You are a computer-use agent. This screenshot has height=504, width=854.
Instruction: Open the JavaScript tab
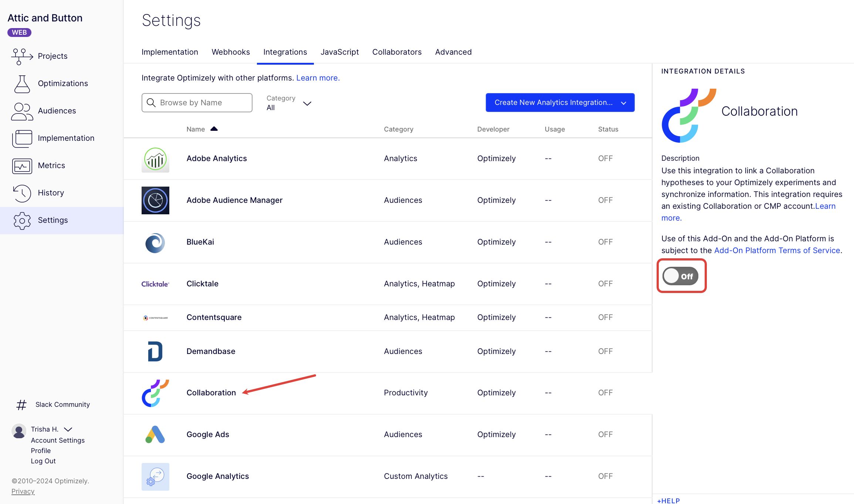[x=339, y=52]
